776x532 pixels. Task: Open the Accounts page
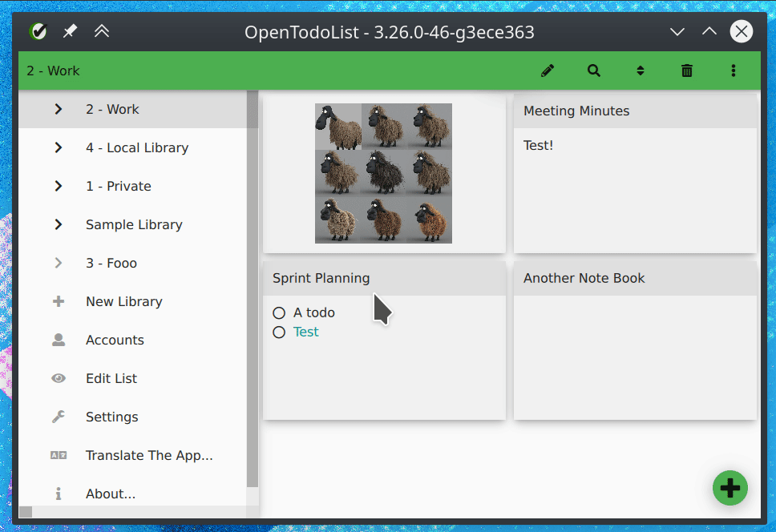coord(132,340)
